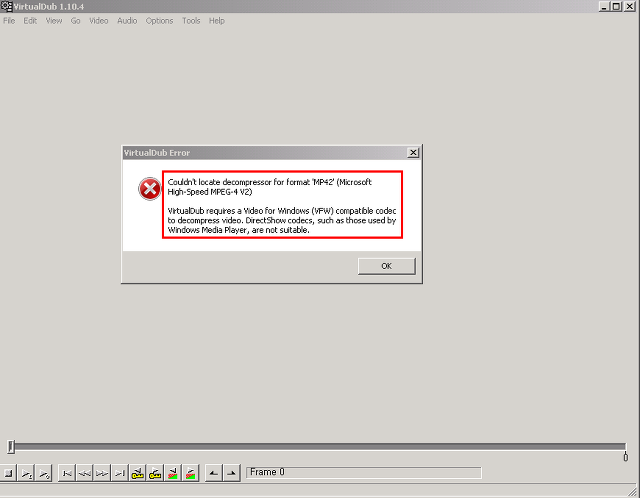
Task: Click the "VirtualDub requires a Video for Windows" text
Action: pos(282,220)
